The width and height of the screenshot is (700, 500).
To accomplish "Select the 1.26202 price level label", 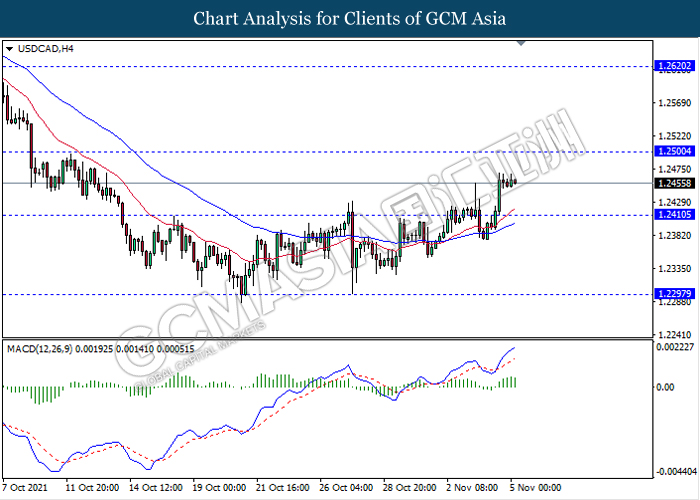I will click(674, 66).
